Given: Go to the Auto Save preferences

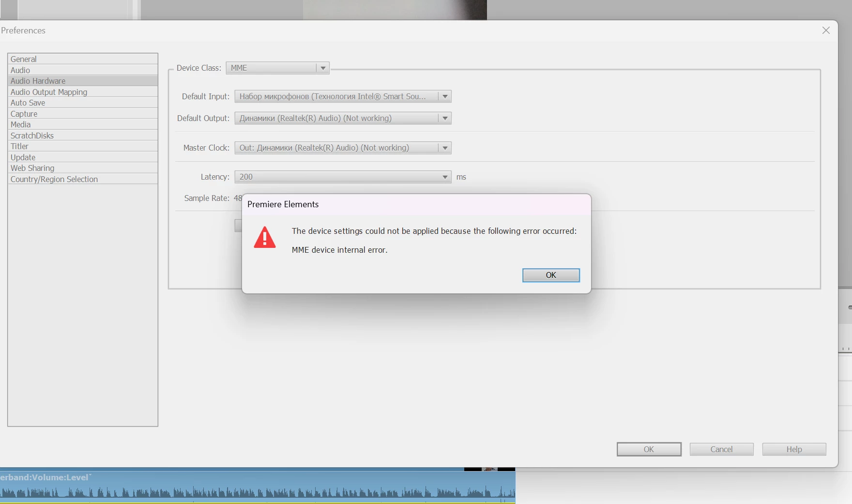Looking at the screenshot, I should (x=83, y=103).
